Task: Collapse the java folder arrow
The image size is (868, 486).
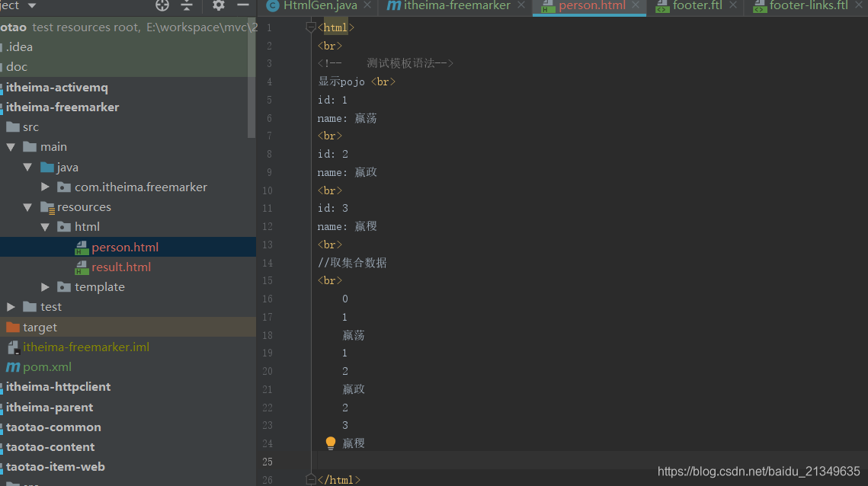Action: tap(27, 167)
